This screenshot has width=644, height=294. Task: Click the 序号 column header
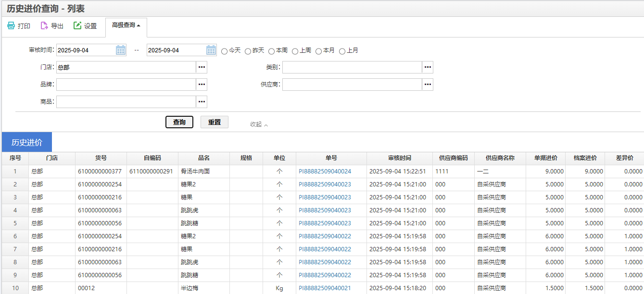click(15, 159)
